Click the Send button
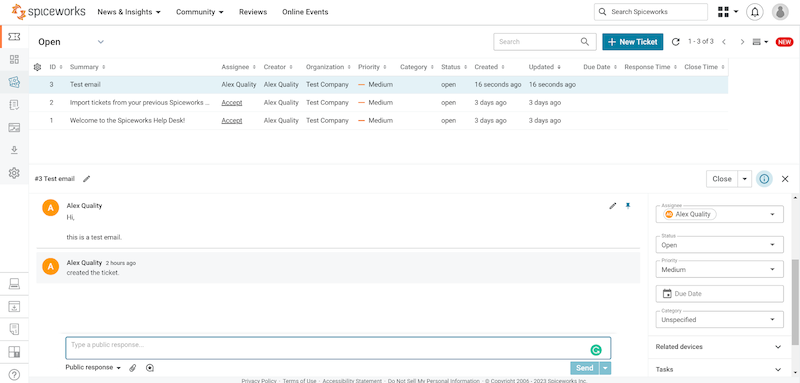The width and height of the screenshot is (800, 383). (585, 368)
